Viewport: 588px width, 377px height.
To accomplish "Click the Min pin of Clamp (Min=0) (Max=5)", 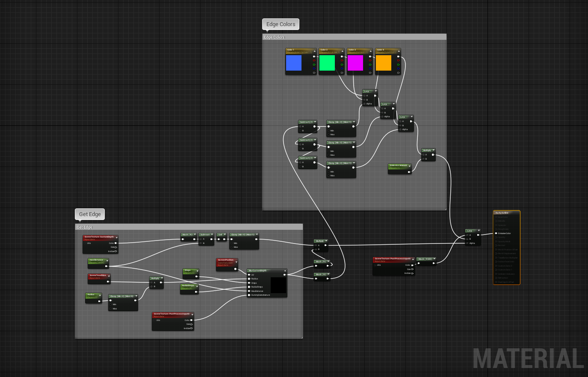I will (110, 304).
